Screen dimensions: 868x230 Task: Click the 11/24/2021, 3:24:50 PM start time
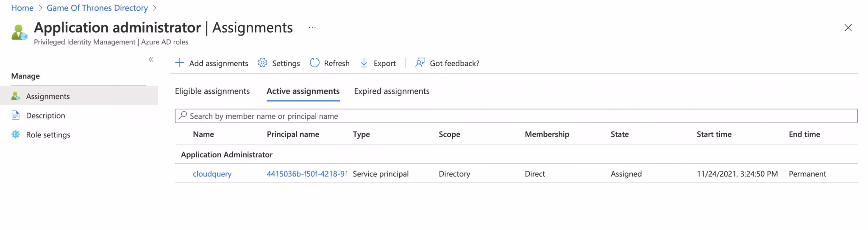[737, 174]
